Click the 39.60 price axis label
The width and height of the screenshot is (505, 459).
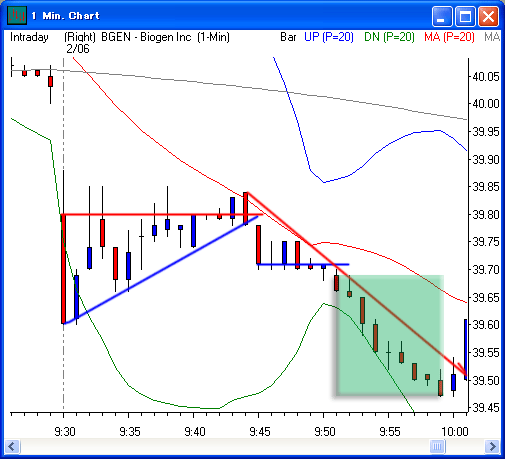(x=486, y=325)
